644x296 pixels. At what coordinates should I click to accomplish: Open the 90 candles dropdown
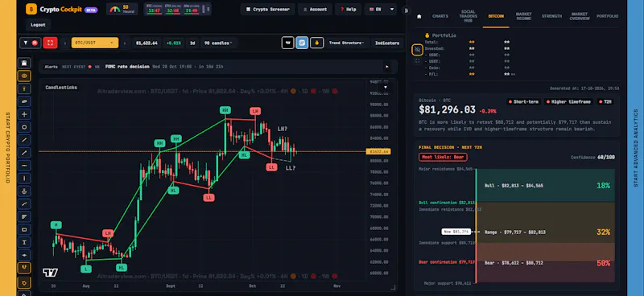[x=218, y=43]
